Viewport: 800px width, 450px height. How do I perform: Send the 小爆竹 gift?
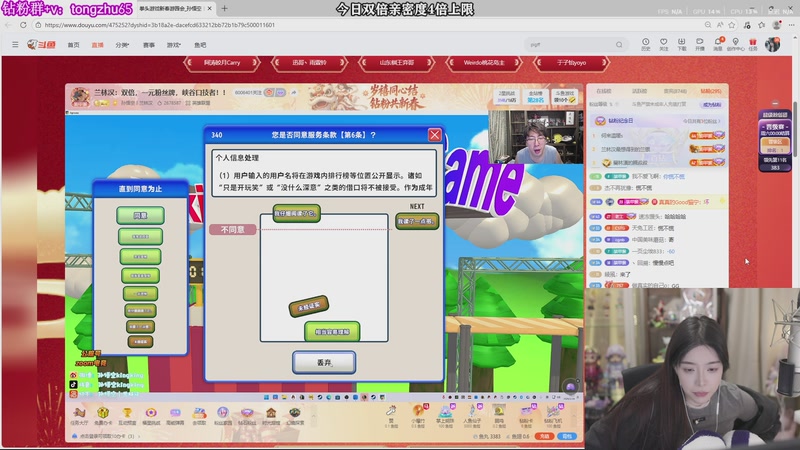(x=417, y=415)
